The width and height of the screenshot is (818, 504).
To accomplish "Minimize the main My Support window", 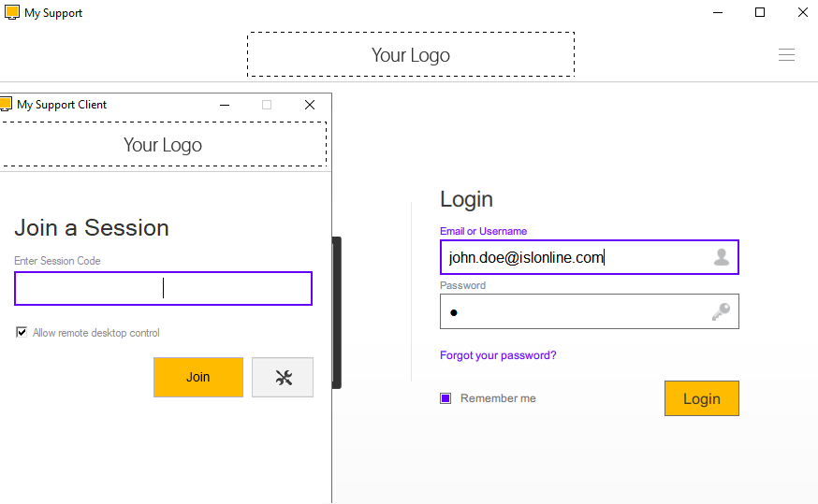I will click(x=717, y=12).
